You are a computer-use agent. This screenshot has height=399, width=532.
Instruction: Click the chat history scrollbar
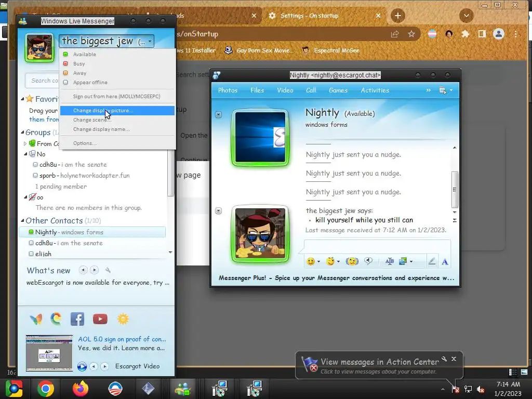455,190
